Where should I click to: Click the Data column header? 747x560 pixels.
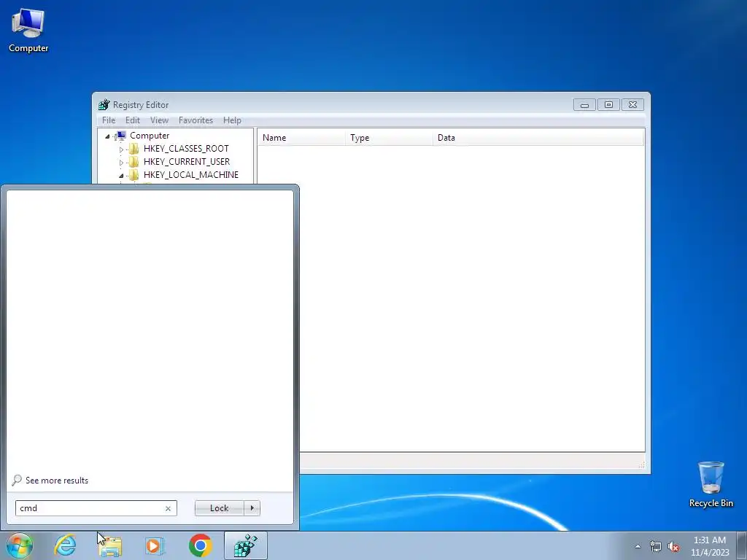tap(538, 138)
